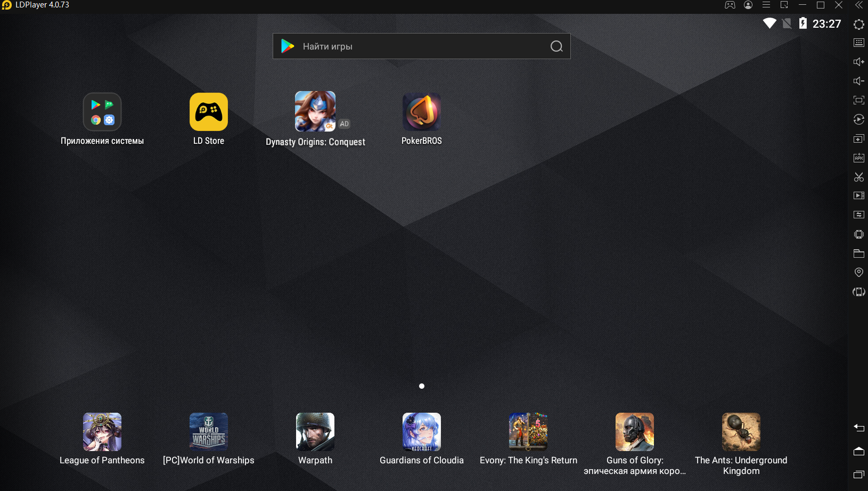
Task: Open [PC]World of Warships shortcut
Action: pos(209,432)
